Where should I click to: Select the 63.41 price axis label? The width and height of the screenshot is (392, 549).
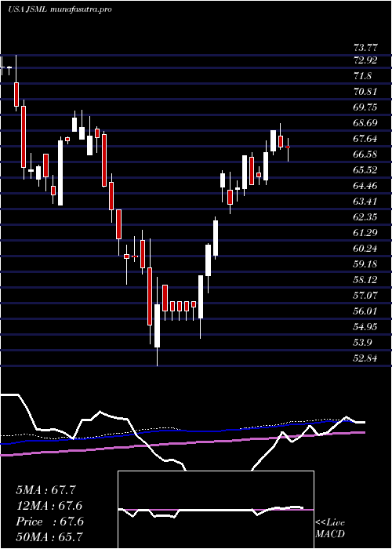(365, 202)
